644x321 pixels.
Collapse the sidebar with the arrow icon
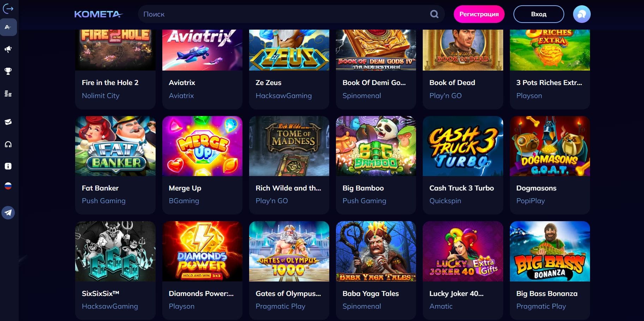click(8, 8)
